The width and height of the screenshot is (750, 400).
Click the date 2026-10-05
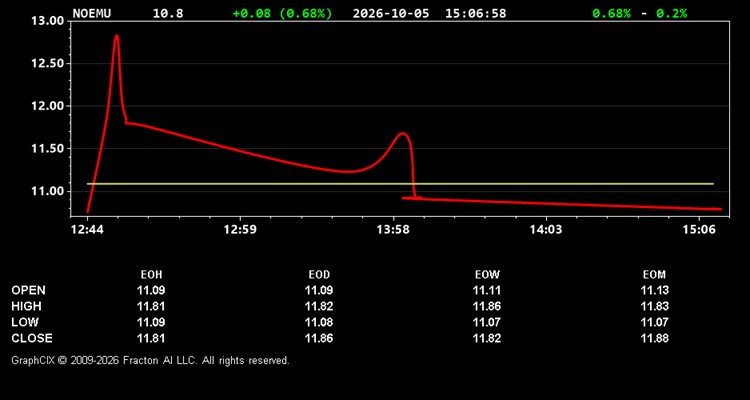click(x=391, y=13)
